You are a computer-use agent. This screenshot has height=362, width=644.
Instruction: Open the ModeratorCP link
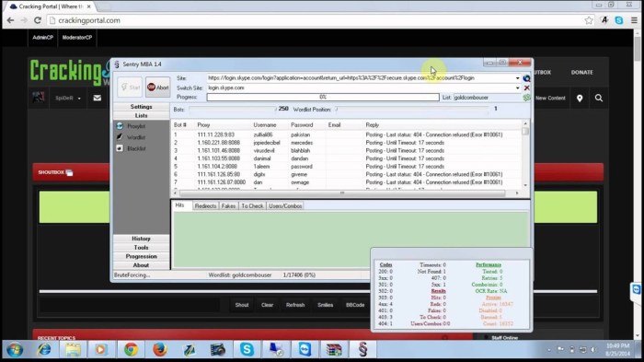[77, 38]
